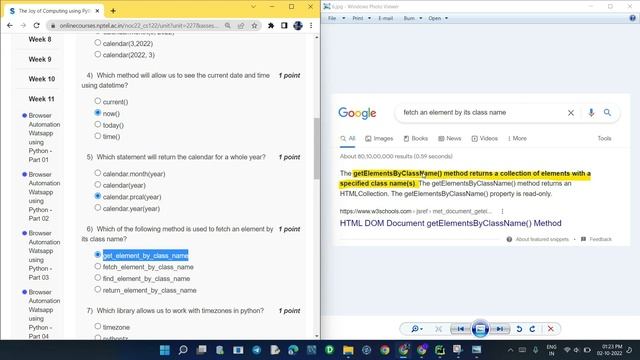Switch to Google Videos tab
The width and height of the screenshot is (640, 360).
tap(484, 138)
